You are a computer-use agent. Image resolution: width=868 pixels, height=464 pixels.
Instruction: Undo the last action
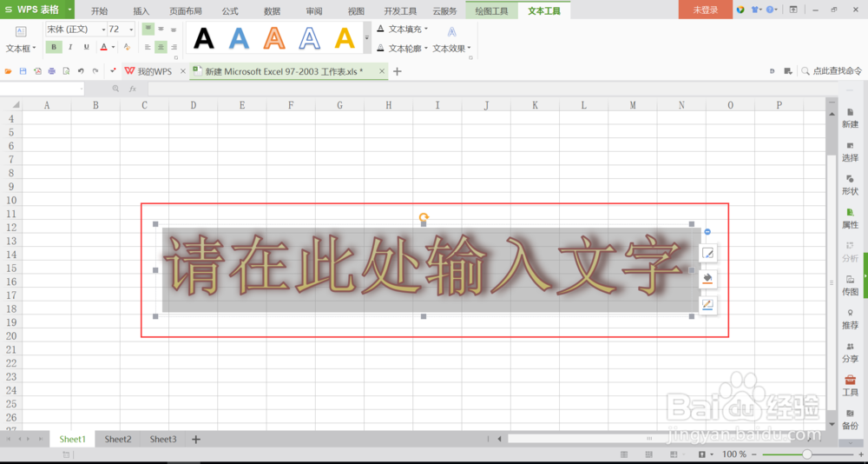point(81,71)
